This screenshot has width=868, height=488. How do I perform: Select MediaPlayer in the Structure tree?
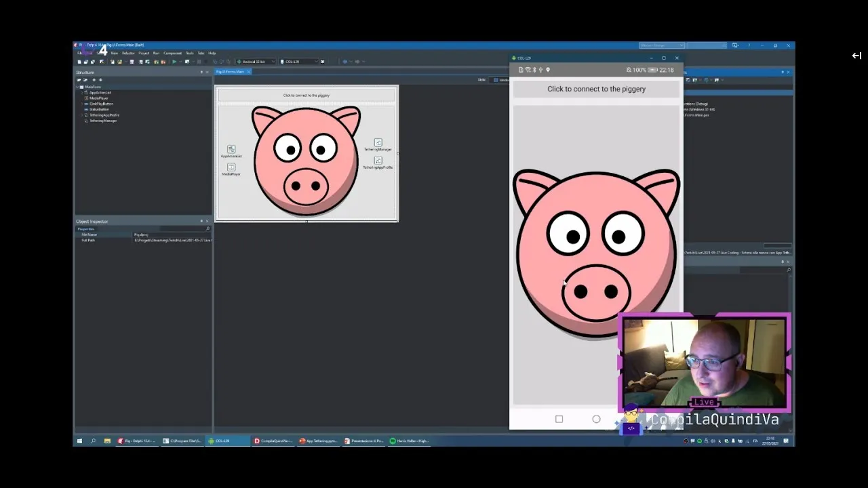tap(99, 98)
